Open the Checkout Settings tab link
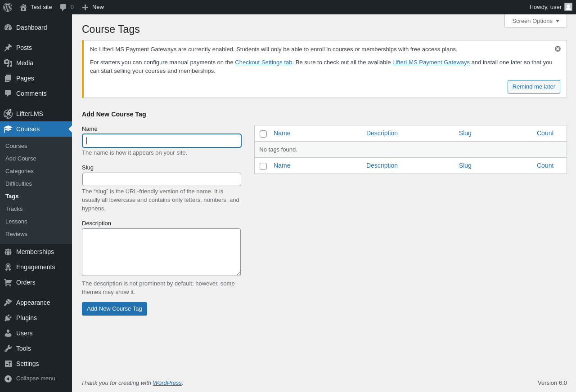 pyautogui.click(x=263, y=62)
